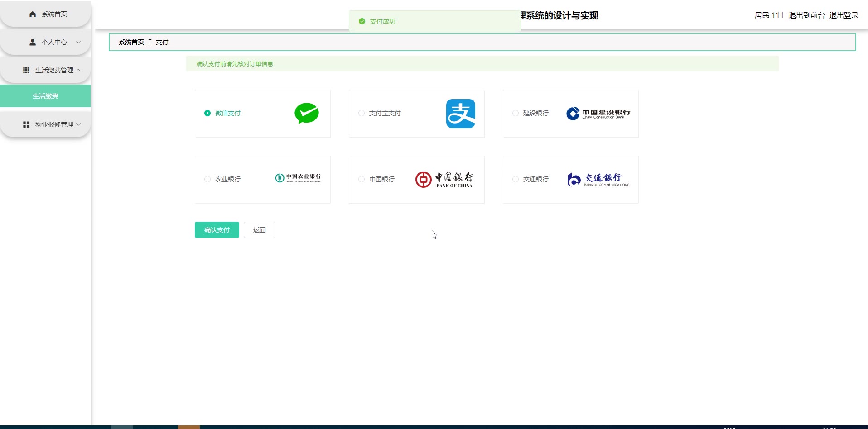868x429 pixels.
Task: Select the 交通银行 radio button
Action: click(x=516, y=179)
